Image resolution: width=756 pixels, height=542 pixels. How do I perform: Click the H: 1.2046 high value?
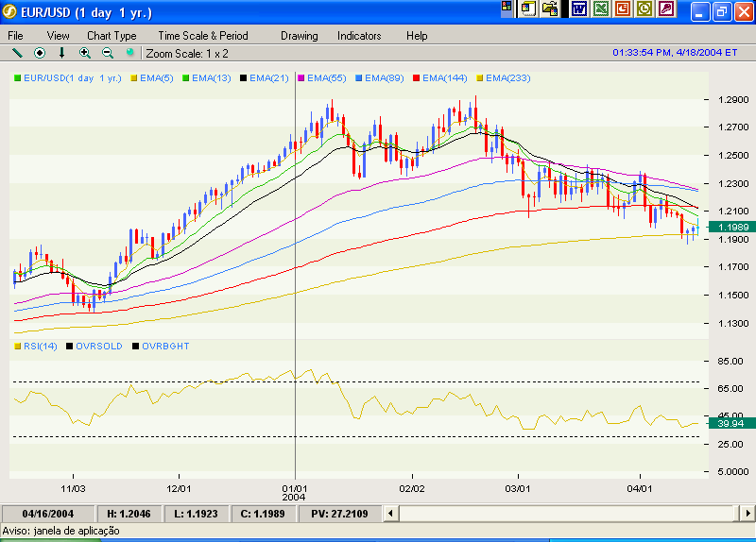(x=129, y=514)
